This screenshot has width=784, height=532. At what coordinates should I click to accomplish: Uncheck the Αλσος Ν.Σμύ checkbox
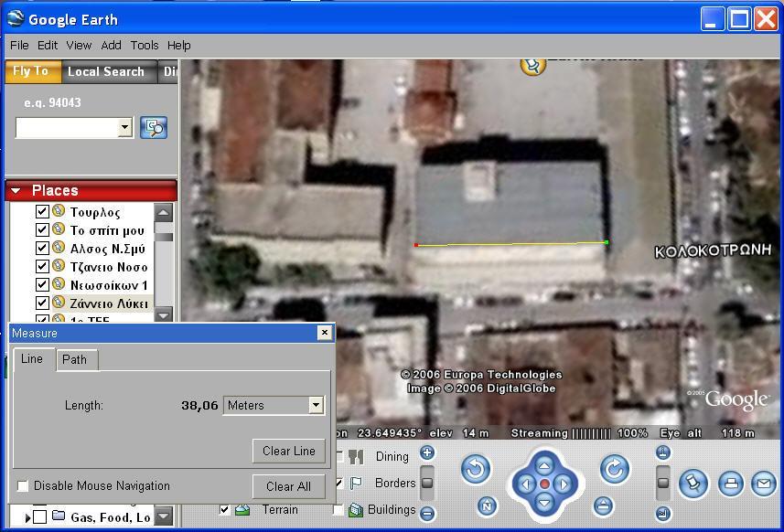42,248
